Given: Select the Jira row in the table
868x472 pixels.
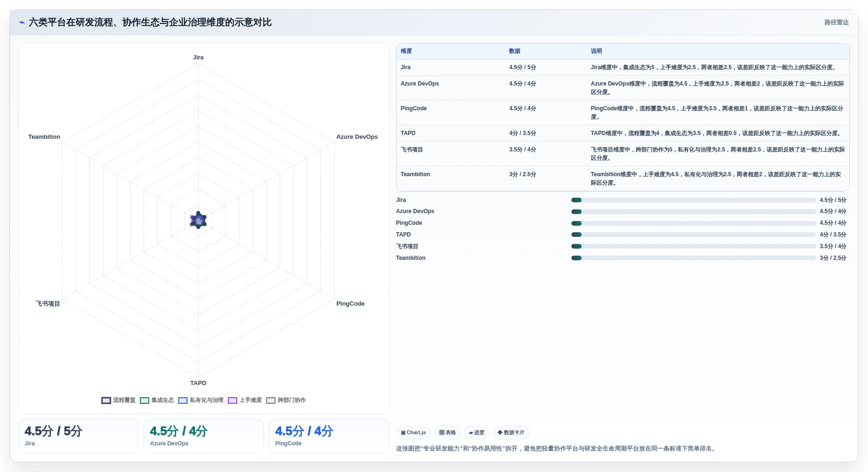Looking at the screenshot, I should click(623, 67).
